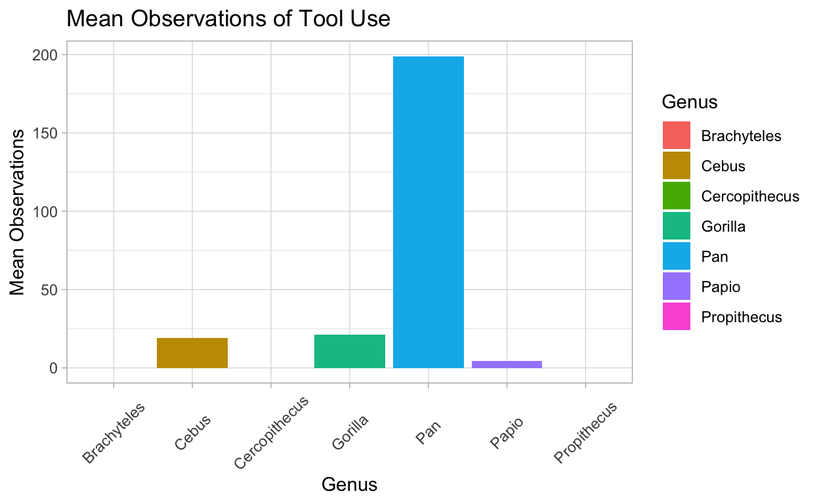Click the chart title "Mean Observations of Tool Use"

(228, 19)
